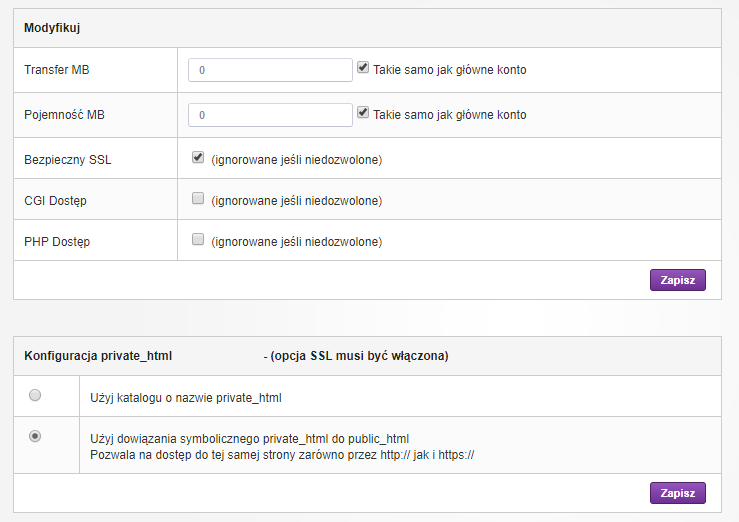This screenshot has height=522, width=739.
Task: Focus the Pojemność MB text box
Action: click(x=269, y=115)
